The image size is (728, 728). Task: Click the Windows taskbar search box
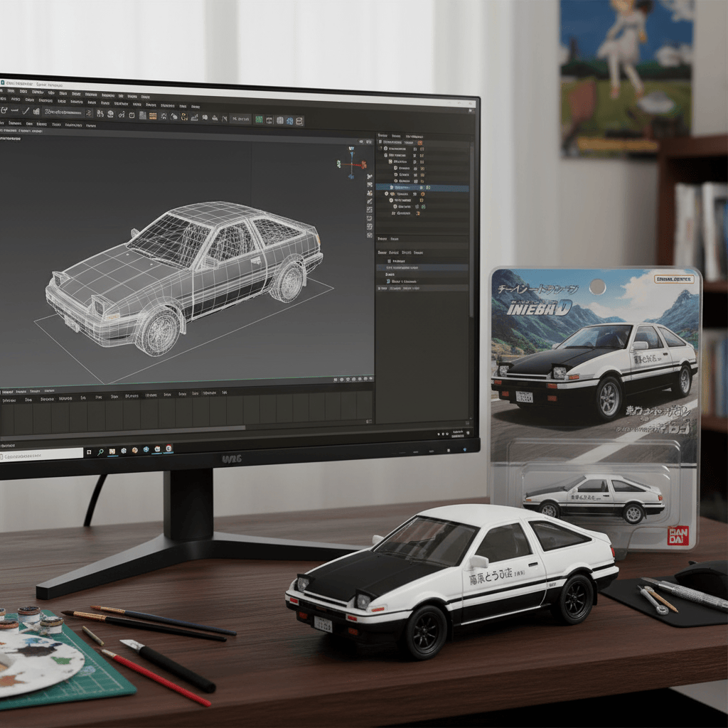click(x=42, y=455)
